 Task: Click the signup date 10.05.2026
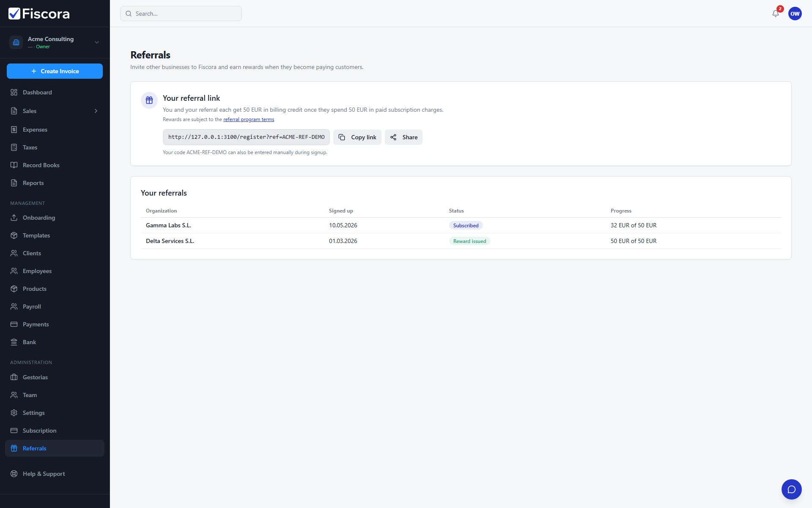pos(343,225)
